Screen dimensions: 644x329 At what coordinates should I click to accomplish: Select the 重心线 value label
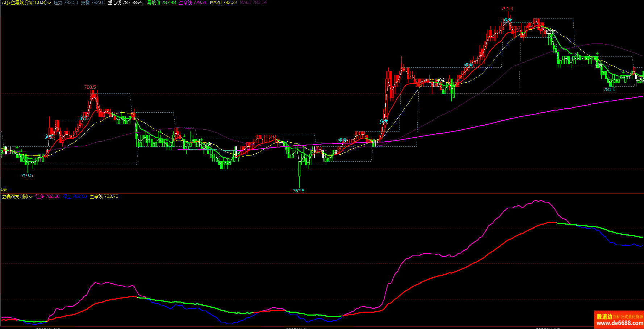pos(126,3)
